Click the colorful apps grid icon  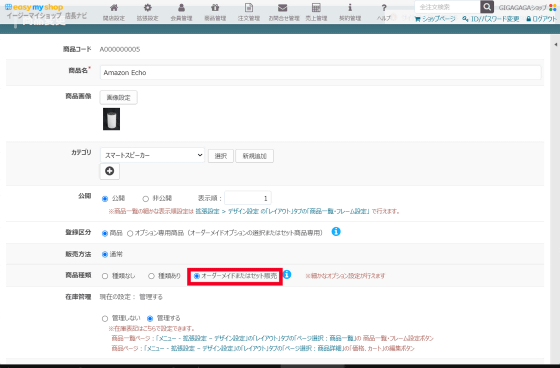(552, 7)
